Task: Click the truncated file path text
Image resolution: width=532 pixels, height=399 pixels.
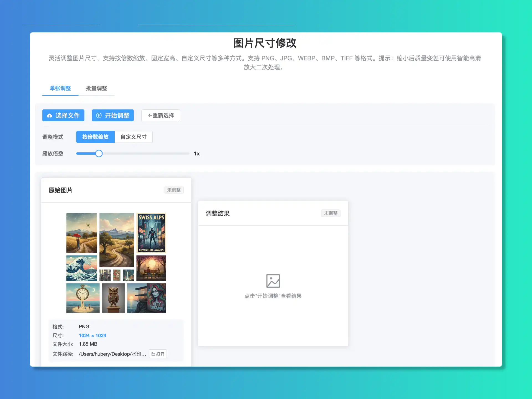Action: click(x=112, y=354)
